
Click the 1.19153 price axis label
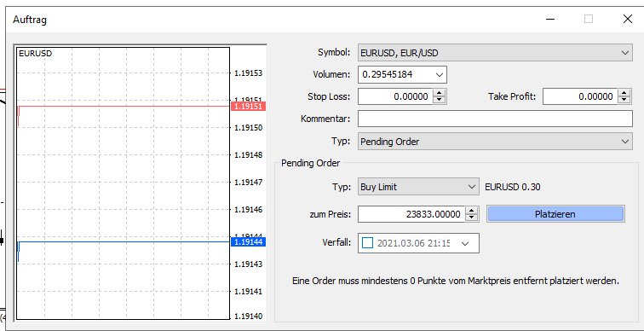248,73
